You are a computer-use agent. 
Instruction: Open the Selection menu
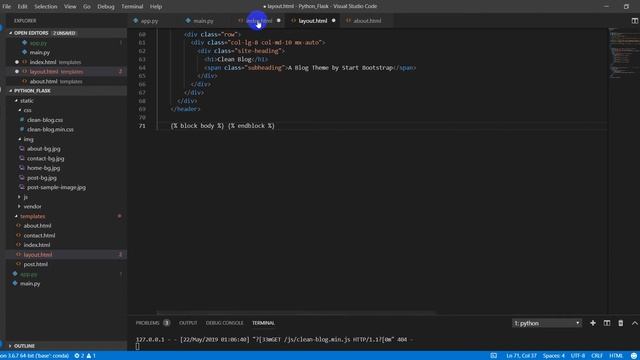coord(46,7)
